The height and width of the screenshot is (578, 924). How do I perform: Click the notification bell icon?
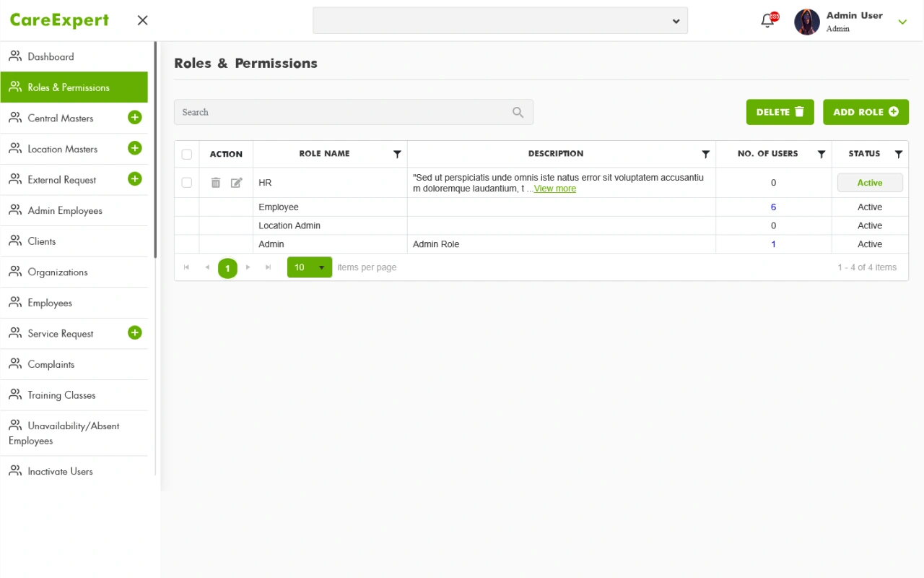(x=767, y=22)
